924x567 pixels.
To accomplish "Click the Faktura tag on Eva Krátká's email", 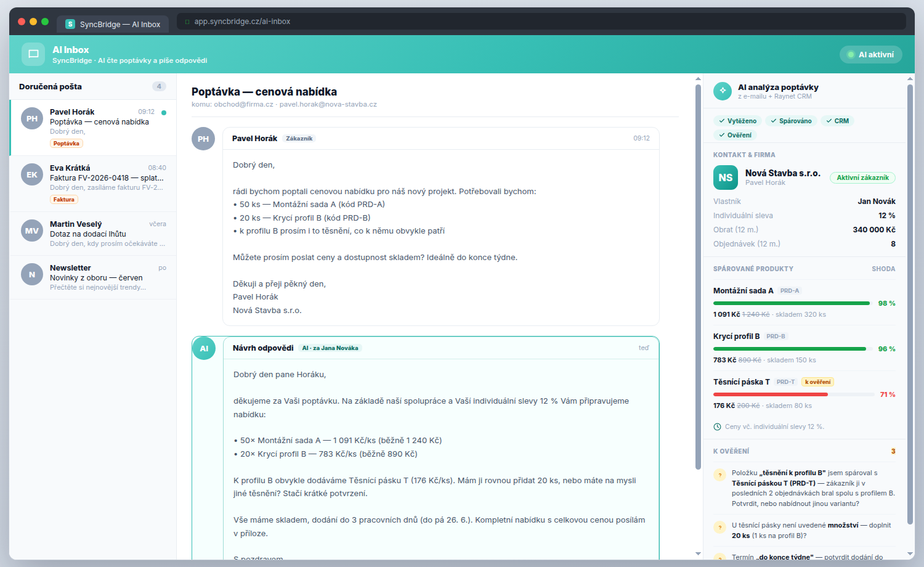I will pyautogui.click(x=64, y=200).
